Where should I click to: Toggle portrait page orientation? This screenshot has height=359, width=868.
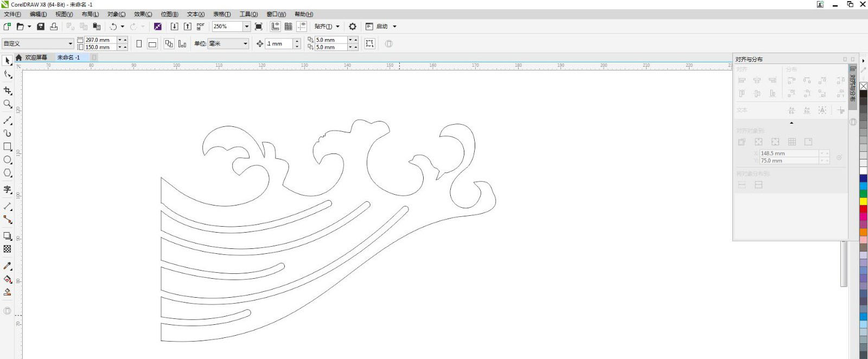pos(139,44)
